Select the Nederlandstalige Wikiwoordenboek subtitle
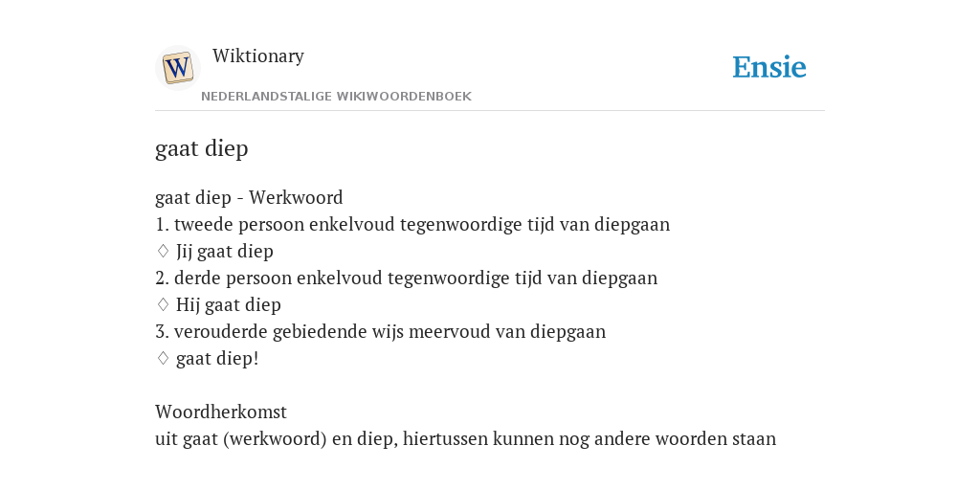980x490 pixels. (x=336, y=97)
